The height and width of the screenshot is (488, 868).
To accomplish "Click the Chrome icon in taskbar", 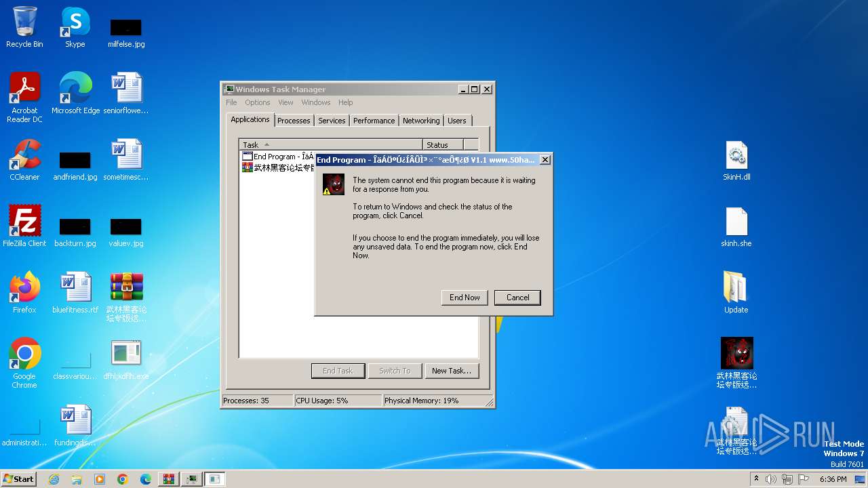I will click(123, 479).
